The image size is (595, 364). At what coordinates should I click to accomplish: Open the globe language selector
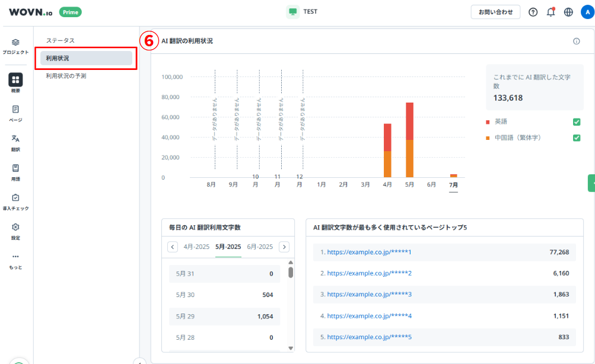[568, 12]
